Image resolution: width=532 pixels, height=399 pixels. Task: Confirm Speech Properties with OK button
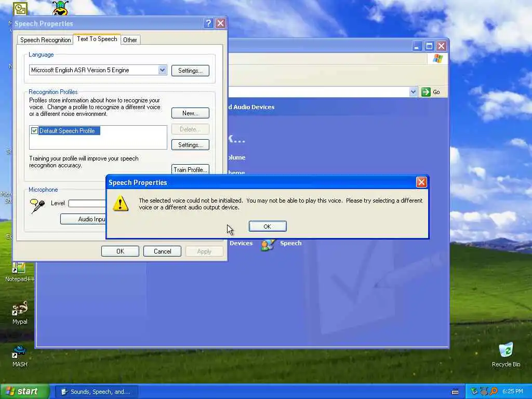(x=120, y=251)
